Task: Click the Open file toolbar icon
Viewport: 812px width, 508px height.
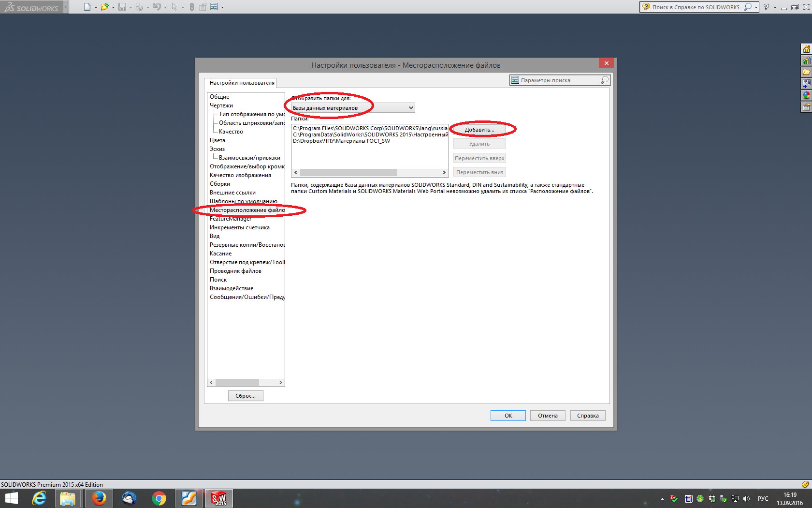Action: click(104, 7)
